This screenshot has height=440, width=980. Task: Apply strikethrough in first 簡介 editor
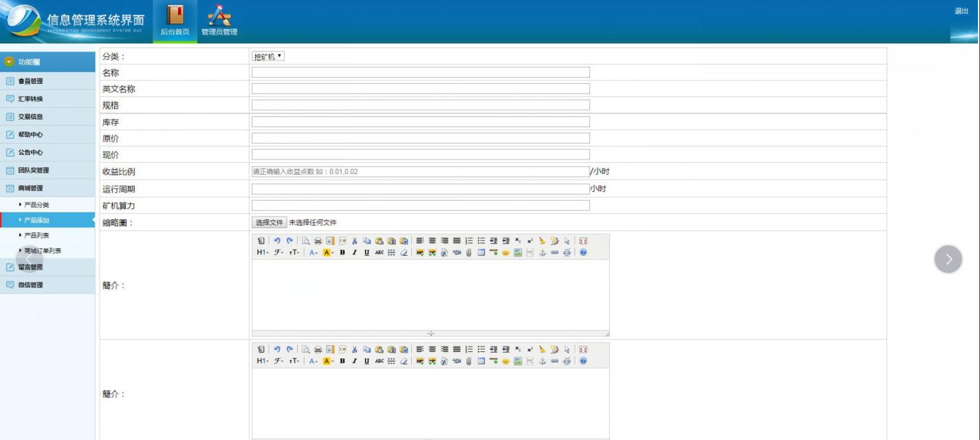[379, 252]
